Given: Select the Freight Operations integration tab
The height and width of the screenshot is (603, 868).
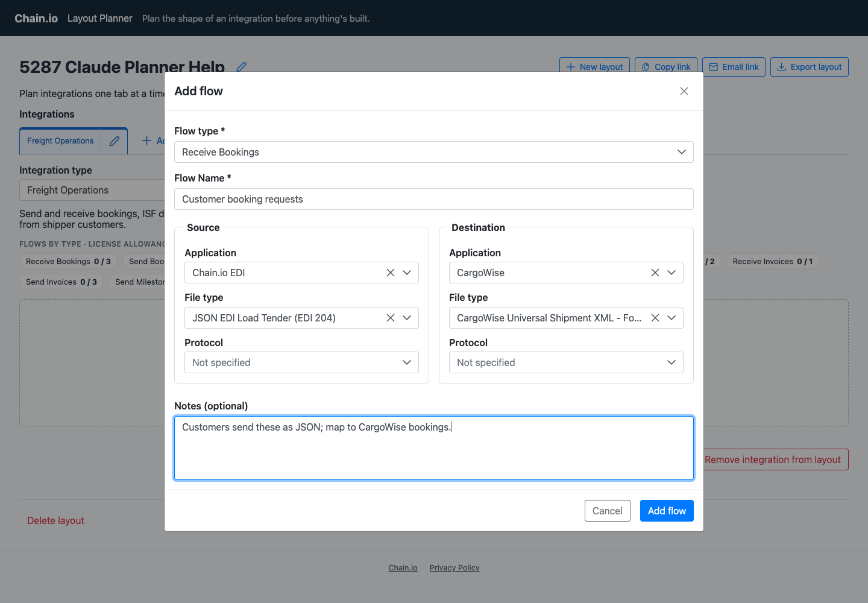Looking at the screenshot, I should (x=60, y=141).
